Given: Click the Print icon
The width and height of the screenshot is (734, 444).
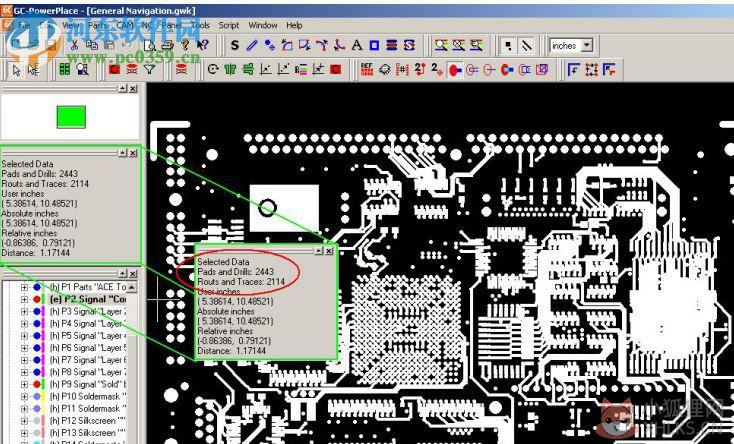Looking at the screenshot, I should pyautogui.click(x=168, y=45).
